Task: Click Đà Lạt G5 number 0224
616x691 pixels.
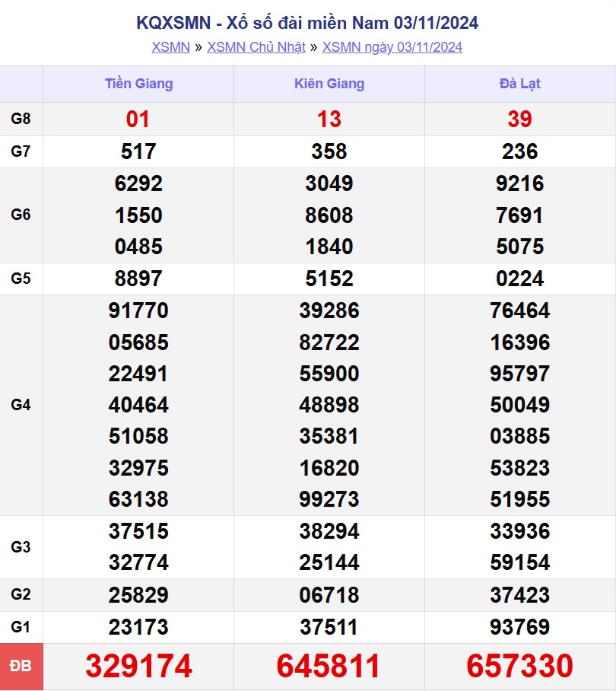Action: 520,279
